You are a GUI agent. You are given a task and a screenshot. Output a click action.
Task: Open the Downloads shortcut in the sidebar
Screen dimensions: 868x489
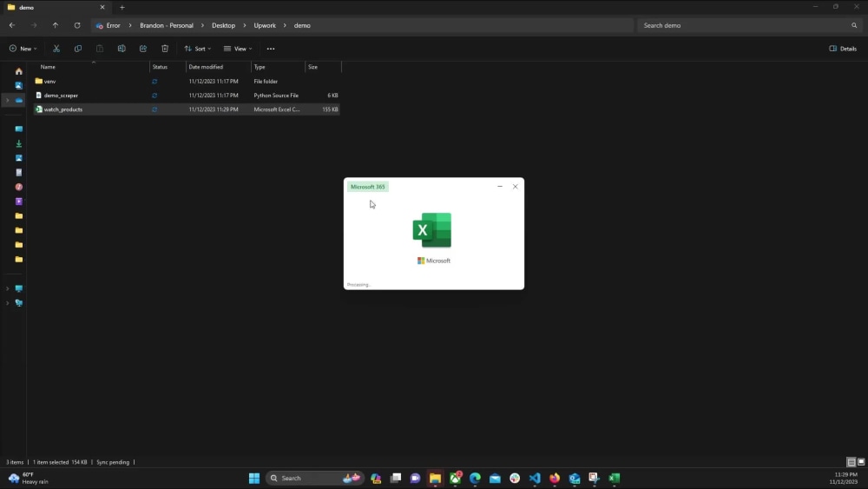coord(19,143)
